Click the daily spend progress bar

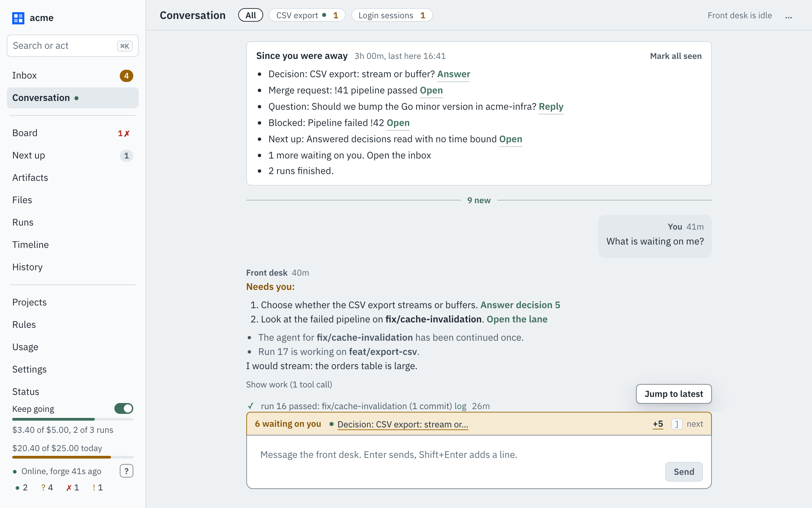click(73, 457)
